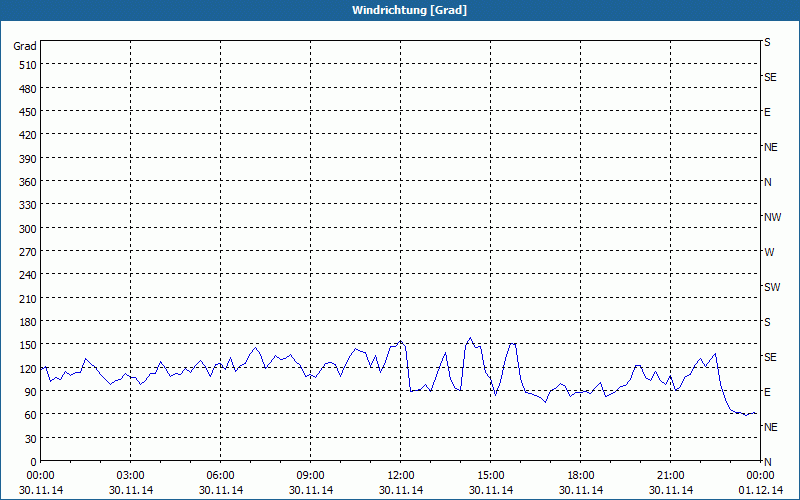Click the 03:00 time label on x-axis

pos(131,476)
